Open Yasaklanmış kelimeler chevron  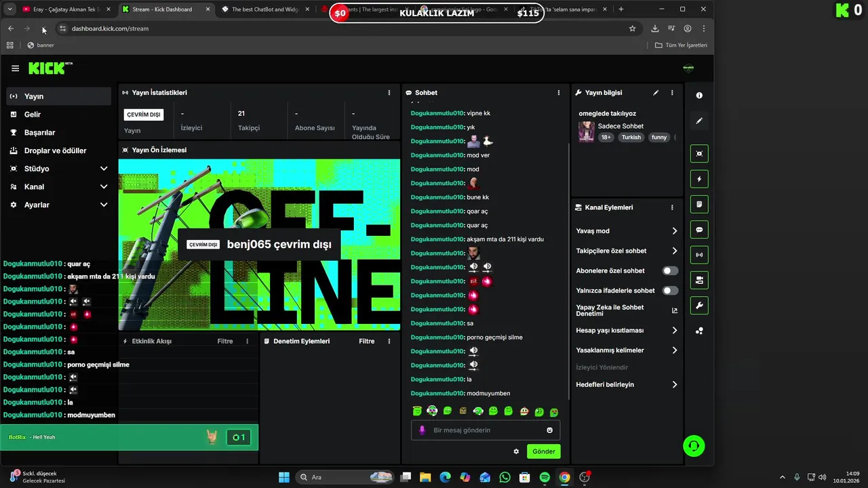pyautogui.click(x=674, y=350)
